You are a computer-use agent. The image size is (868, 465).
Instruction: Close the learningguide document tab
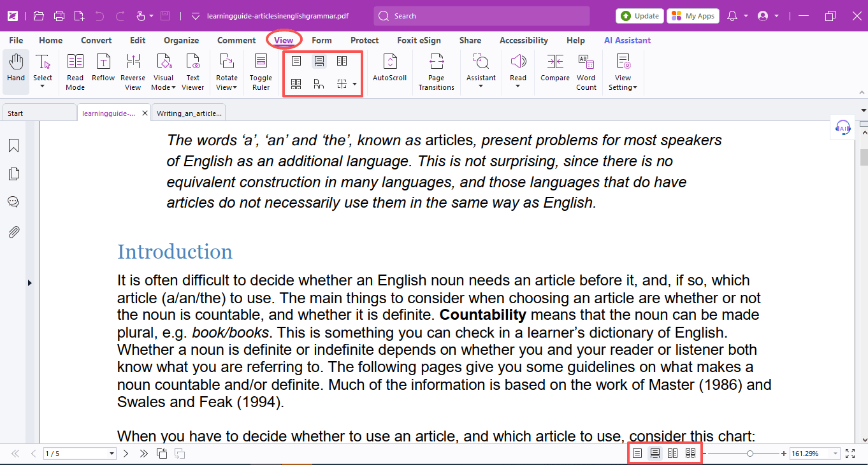click(145, 113)
